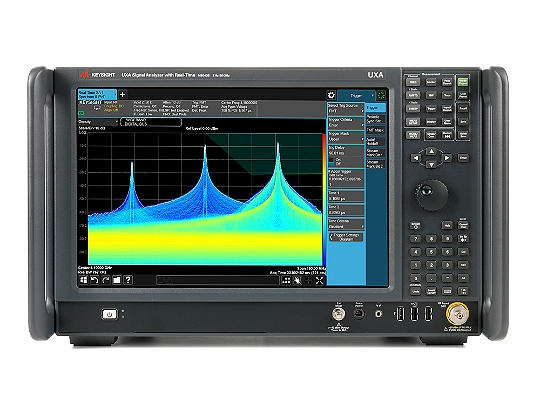This screenshot has width=540, height=405.
Task: Open the file folder icon on the screen
Action: click(117, 280)
